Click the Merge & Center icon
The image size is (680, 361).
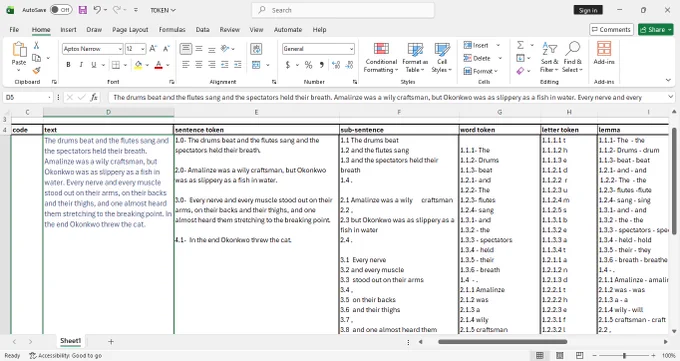(256, 65)
